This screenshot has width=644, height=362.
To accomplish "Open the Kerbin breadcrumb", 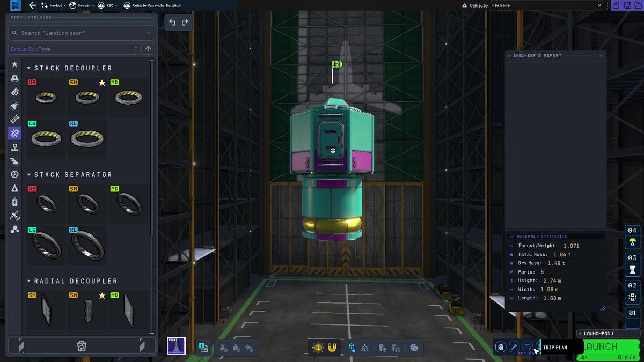I will 80,5.
